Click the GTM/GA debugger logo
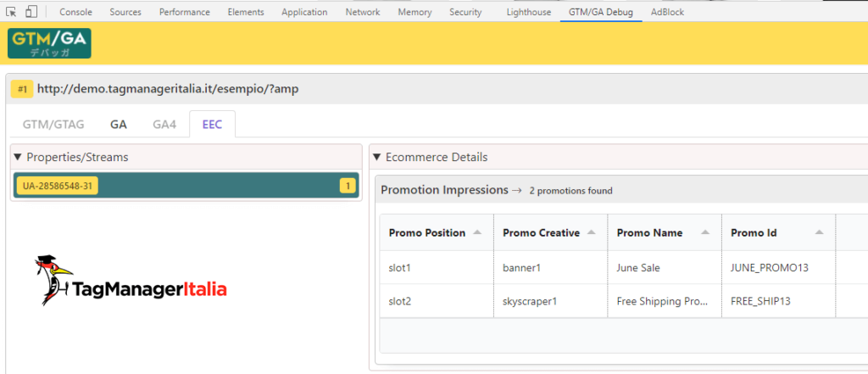Screen dimensions: 868x374 point(49,43)
